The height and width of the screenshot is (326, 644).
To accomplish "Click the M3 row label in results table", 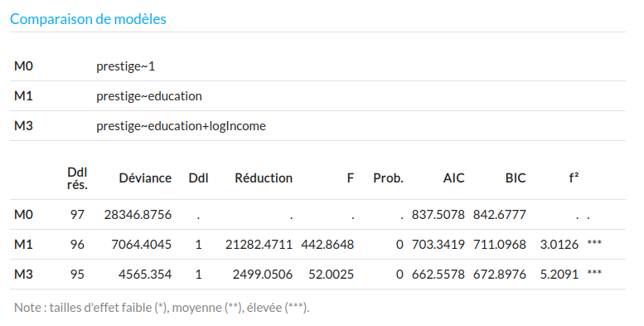I will (x=23, y=275).
